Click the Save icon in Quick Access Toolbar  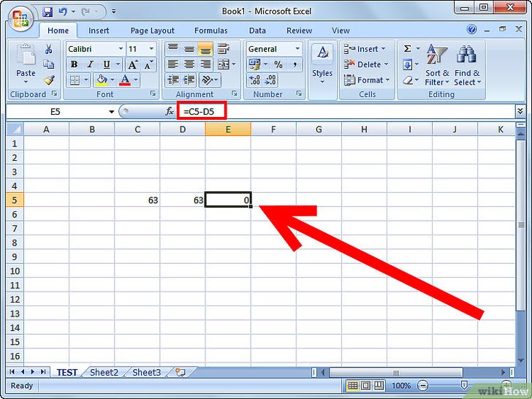click(47, 12)
